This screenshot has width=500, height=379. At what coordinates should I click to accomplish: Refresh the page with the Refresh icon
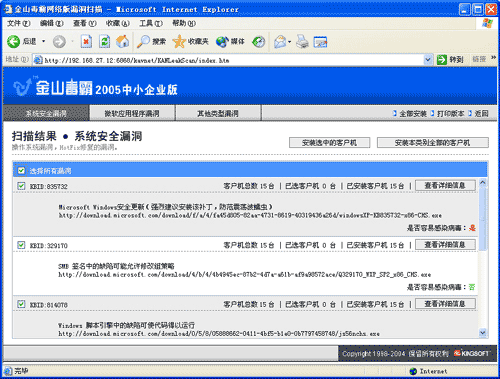point(104,42)
